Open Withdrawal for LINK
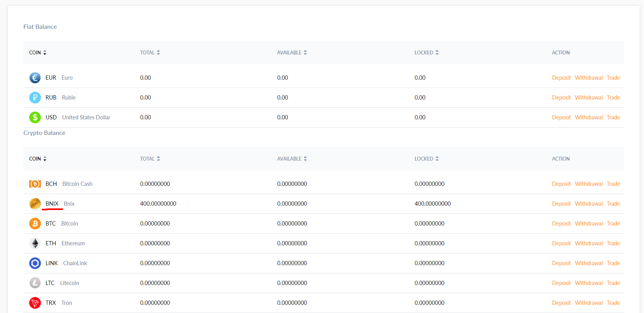The width and height of the screenshot is (644, 313). tap(589, 263)
